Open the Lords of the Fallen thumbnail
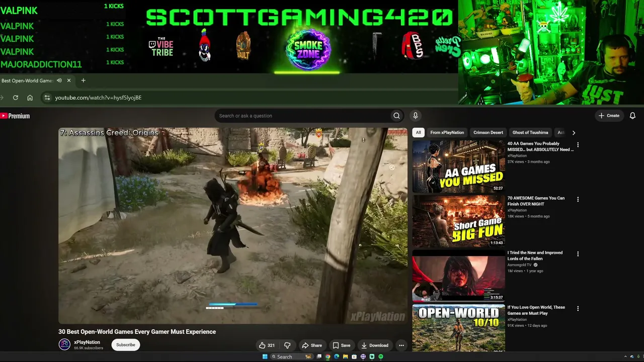This screenshot has width=644, height=362. [458, 276]
